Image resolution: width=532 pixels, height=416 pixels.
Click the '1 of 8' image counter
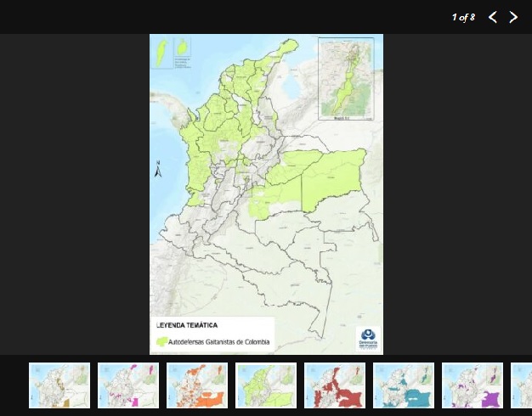(x=463, y=17)
